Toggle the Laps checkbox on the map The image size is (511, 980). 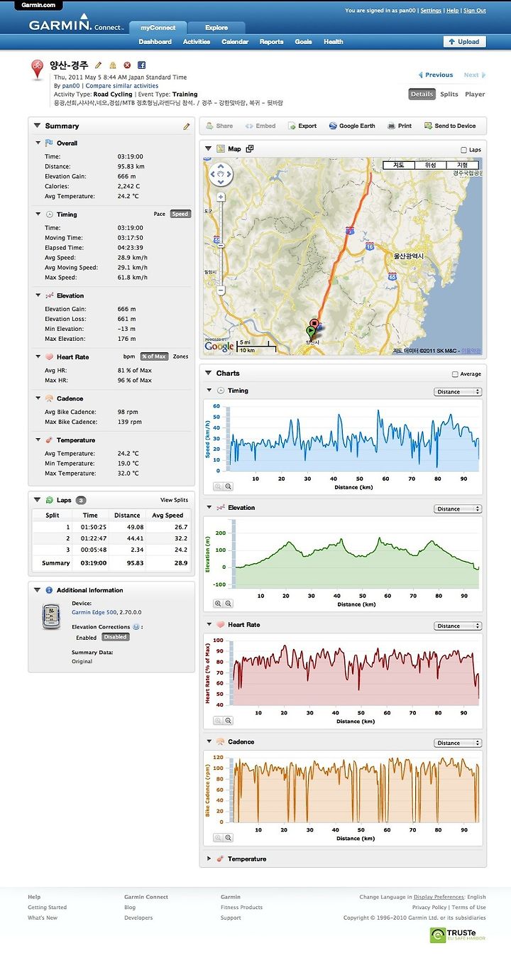point(463,150)
